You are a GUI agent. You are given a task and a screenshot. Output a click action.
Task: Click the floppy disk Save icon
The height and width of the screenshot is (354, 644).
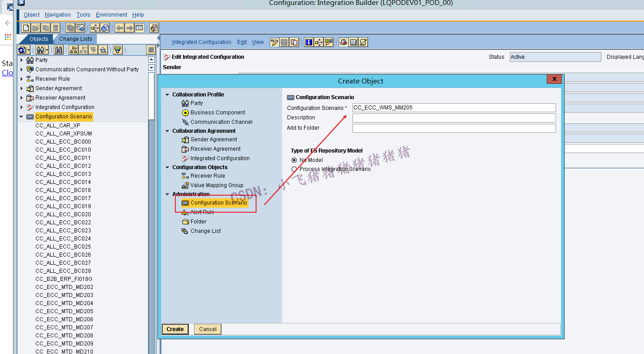284,42
